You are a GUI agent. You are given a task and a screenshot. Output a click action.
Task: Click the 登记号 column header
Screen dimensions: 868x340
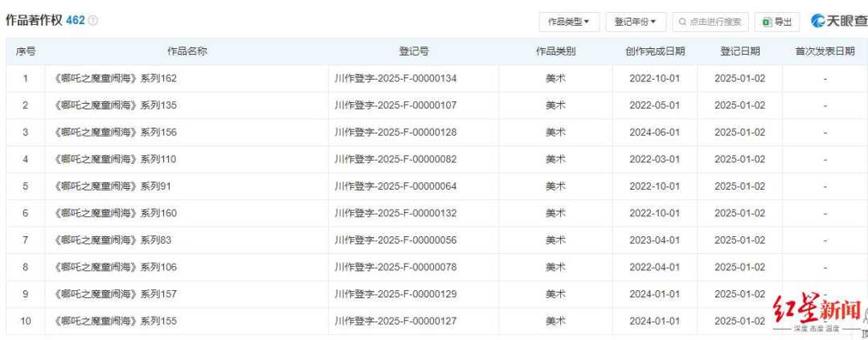[x=414, y=51]
